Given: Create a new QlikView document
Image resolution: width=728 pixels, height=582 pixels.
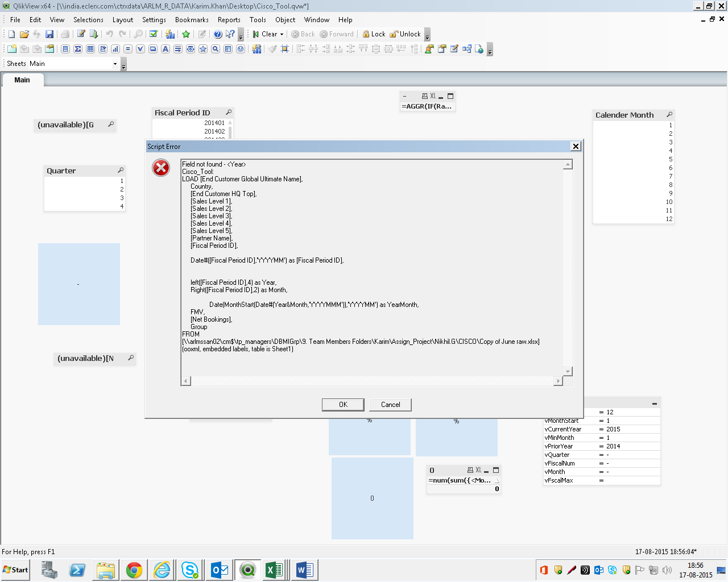Looking at the screenshot, I should (x=11, y=34).
